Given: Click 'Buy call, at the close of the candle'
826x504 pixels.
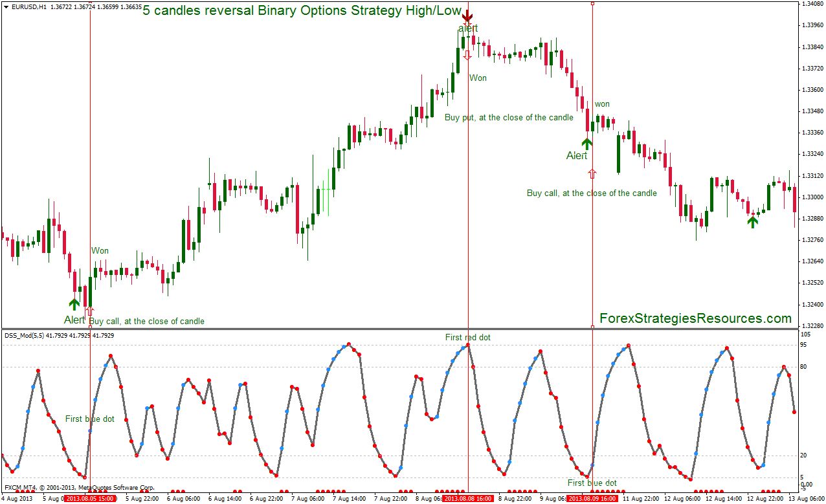Looking at the screenshot, I should tap(592, 193).
